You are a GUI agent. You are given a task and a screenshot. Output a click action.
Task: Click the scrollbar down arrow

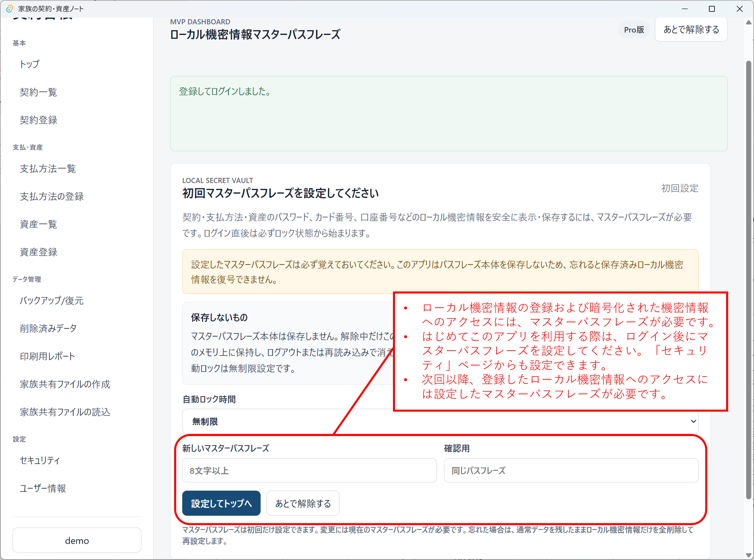748,555
